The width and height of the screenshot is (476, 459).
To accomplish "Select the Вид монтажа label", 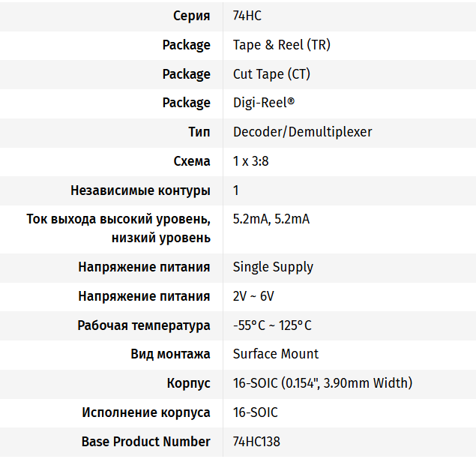I will (x=170, y=354).
